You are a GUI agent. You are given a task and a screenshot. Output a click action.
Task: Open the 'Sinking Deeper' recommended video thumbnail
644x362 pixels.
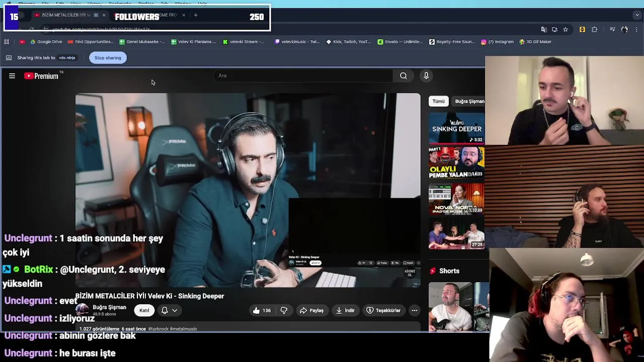tap(456, 128)
